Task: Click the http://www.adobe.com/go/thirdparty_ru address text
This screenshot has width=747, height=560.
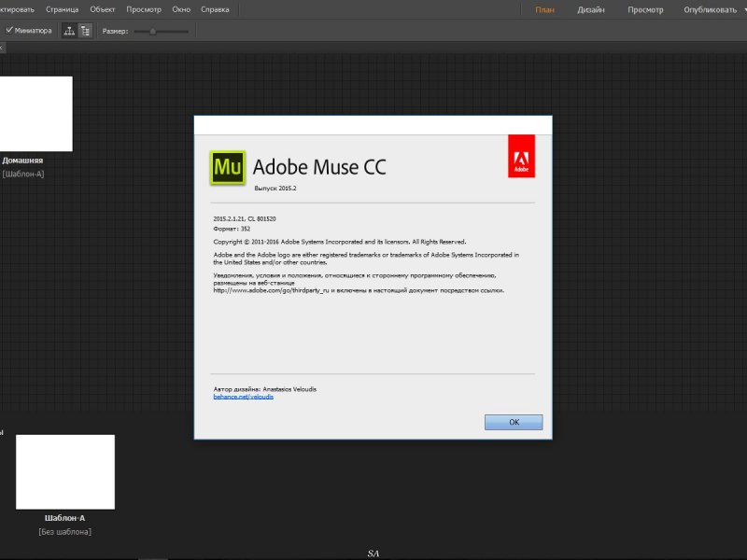Action: tap(271, 290)
